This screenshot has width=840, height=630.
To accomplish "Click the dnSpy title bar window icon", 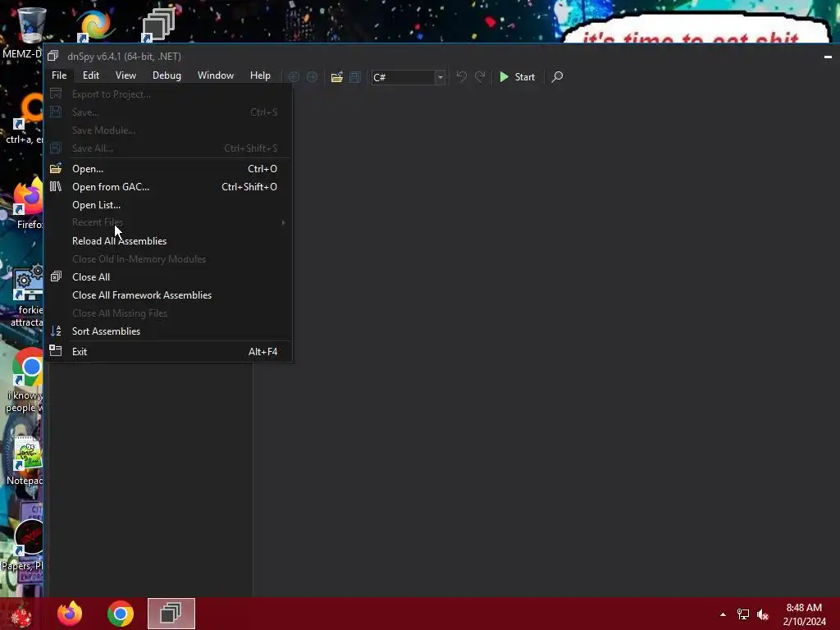I will pos(52,56).
